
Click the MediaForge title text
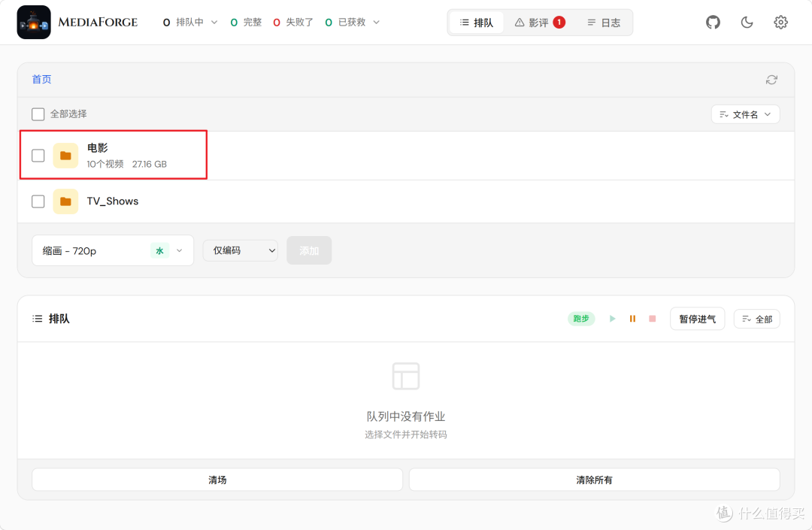(x=98, y=23)
